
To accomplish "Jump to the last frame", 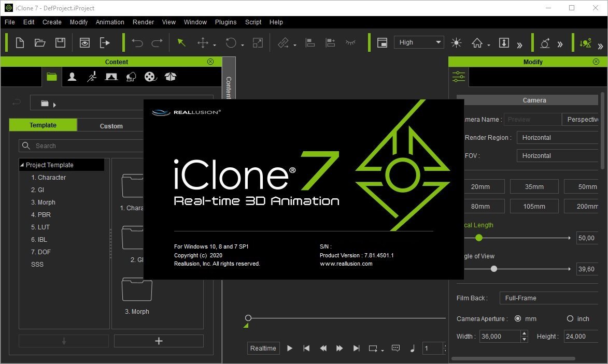I will pos(356,348).
